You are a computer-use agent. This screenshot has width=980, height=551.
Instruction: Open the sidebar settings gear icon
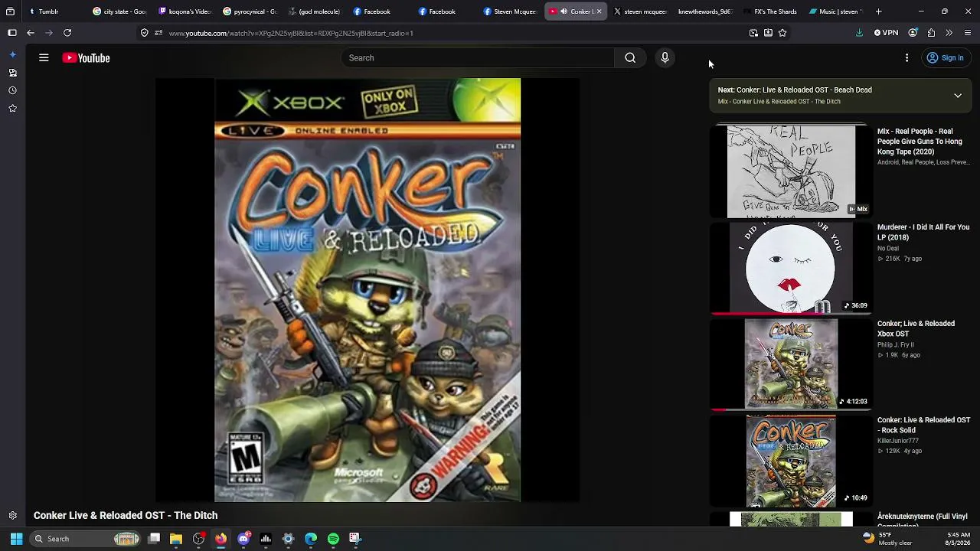pyautogui.click(x=12, y=516)
